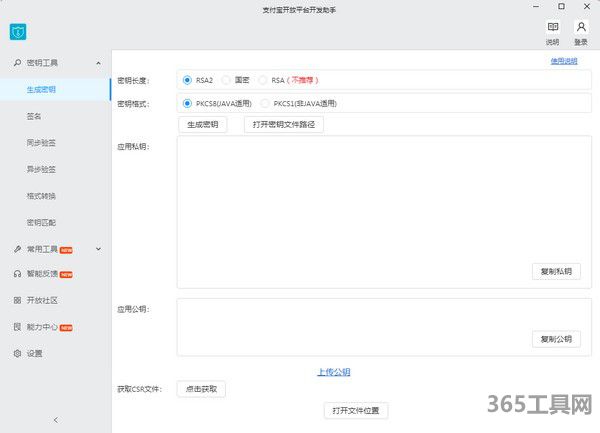The image size is (600, 433).
Task: Open the 签名 menu item
Action: click(35, 116)
